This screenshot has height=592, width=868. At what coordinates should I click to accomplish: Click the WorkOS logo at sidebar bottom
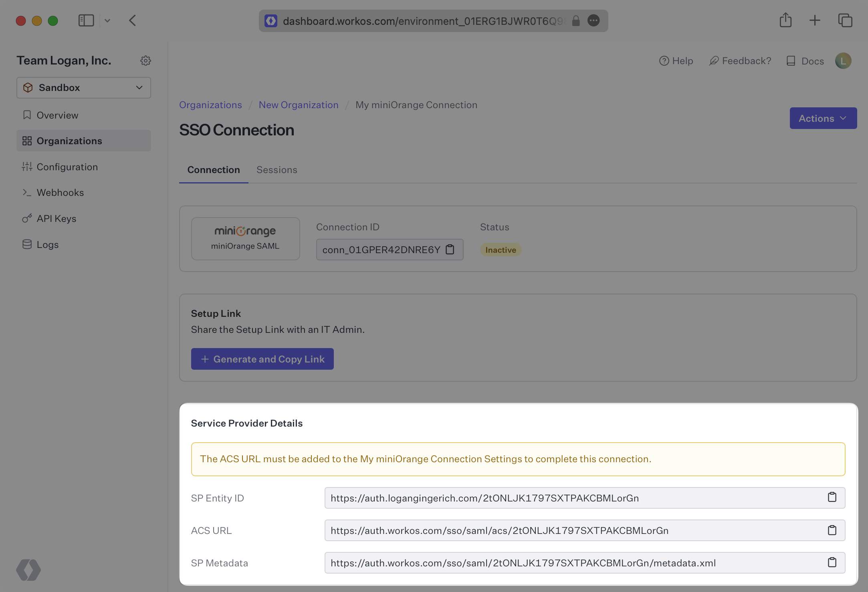(x=28, y=570)
